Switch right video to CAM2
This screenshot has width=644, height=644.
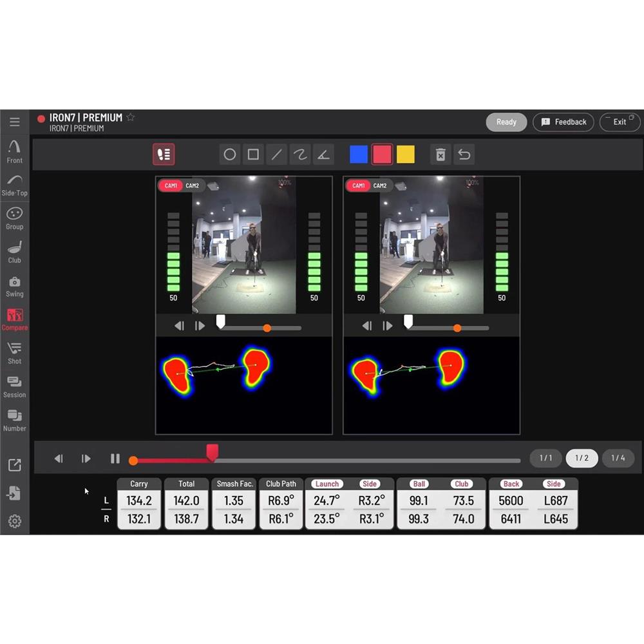pyautogui.click(x=380, y=185)
